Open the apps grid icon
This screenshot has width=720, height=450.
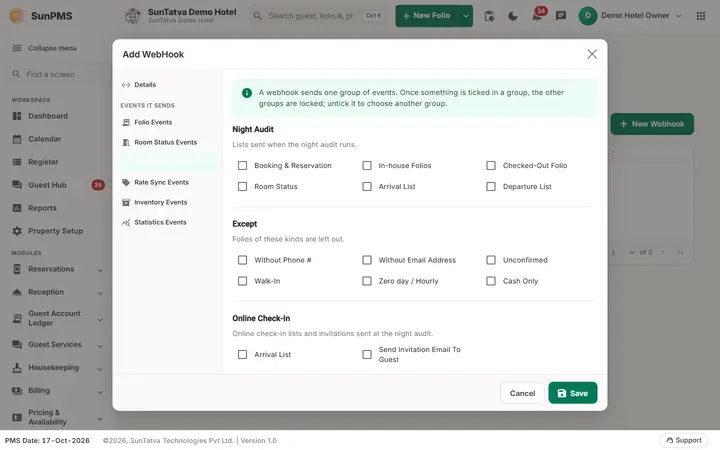click(701, 16)
